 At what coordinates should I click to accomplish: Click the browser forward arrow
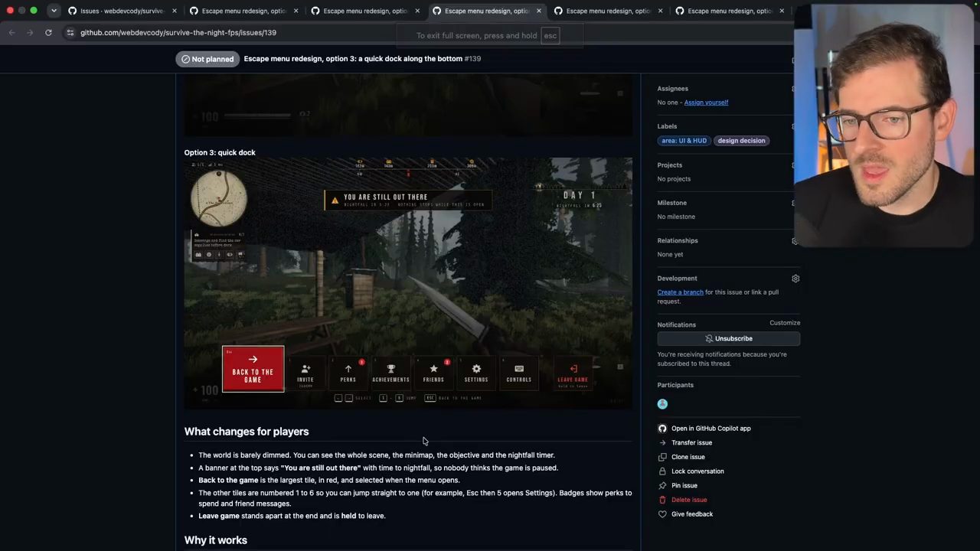point(31,32)
